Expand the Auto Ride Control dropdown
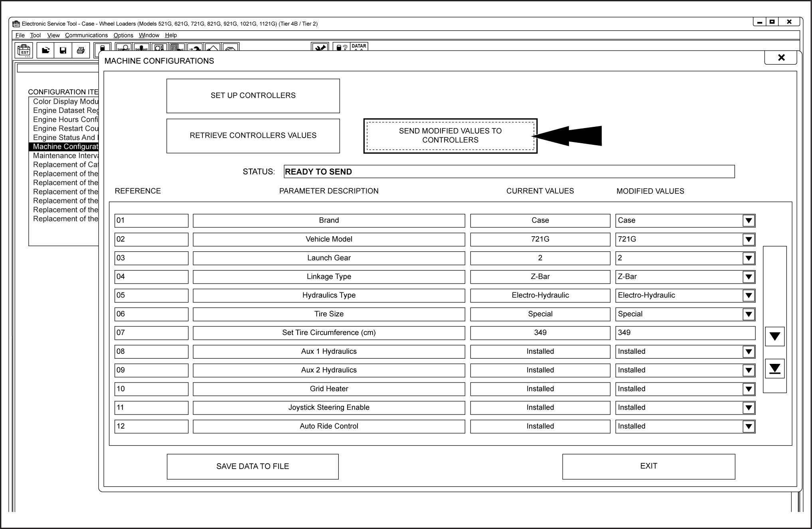812x529 pixels. 749,426
